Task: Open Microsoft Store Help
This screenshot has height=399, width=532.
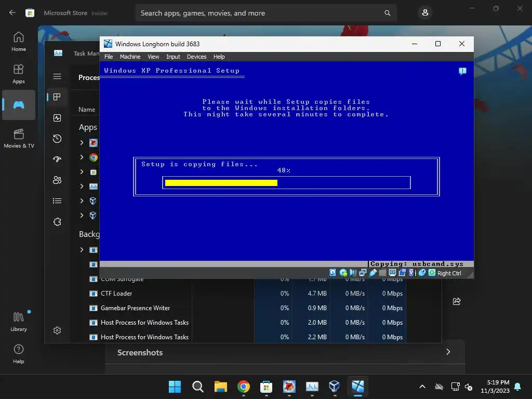Action: (19, 354)
